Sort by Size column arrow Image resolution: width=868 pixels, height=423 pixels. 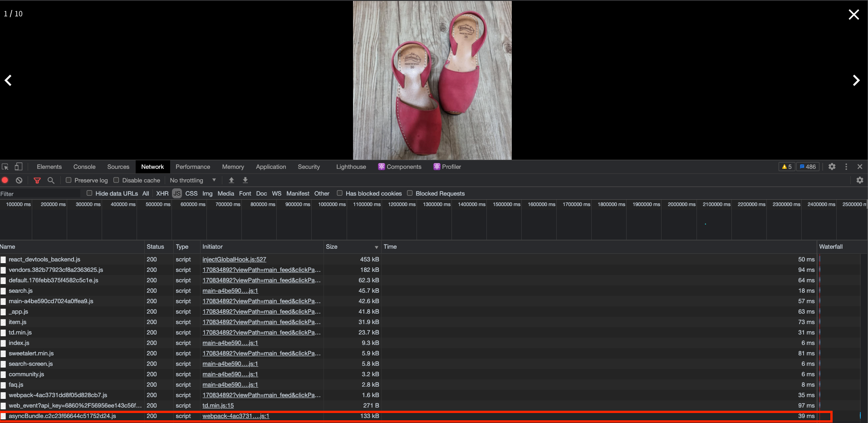tap(376, 247)
